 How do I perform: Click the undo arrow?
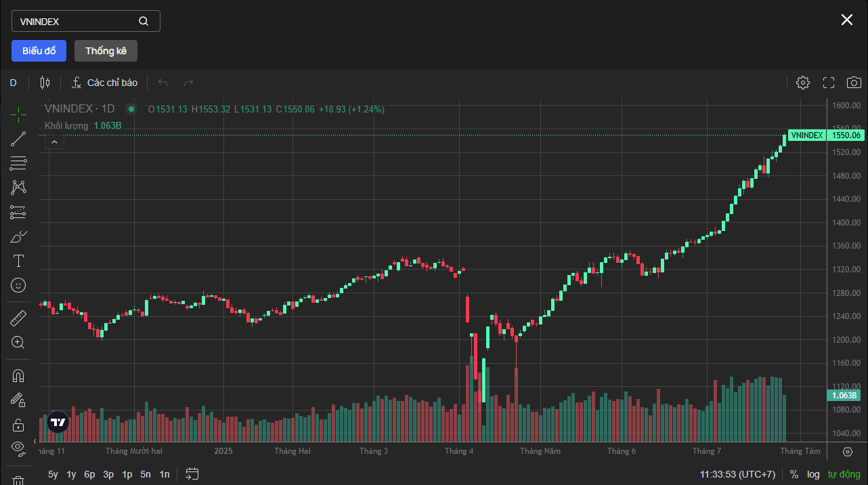(163, 83)
